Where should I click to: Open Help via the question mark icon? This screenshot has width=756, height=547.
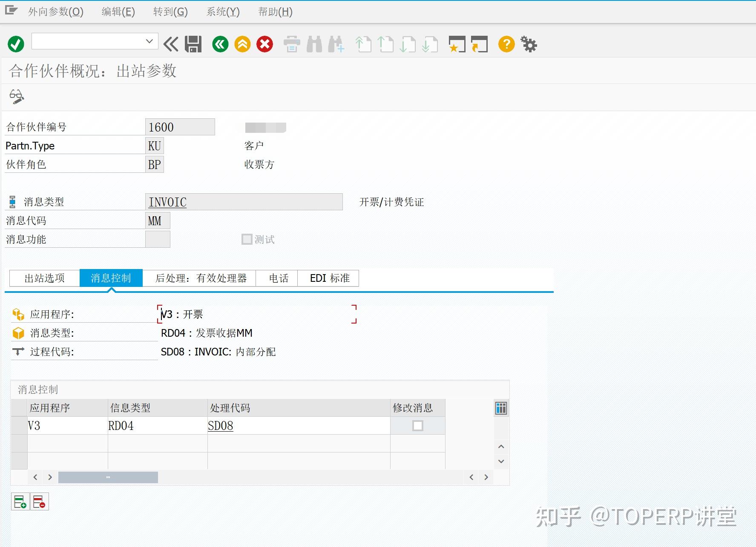[x=506, y=44]
